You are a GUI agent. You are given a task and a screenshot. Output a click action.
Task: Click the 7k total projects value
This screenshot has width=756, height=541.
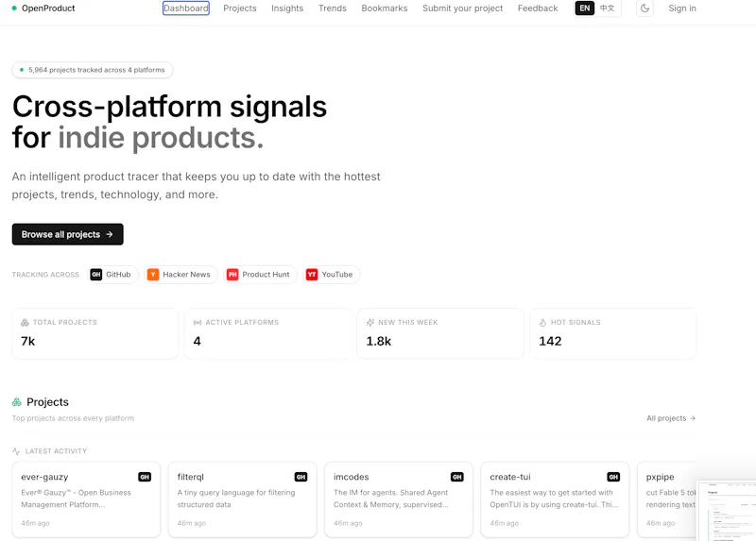tap(28, 341)
